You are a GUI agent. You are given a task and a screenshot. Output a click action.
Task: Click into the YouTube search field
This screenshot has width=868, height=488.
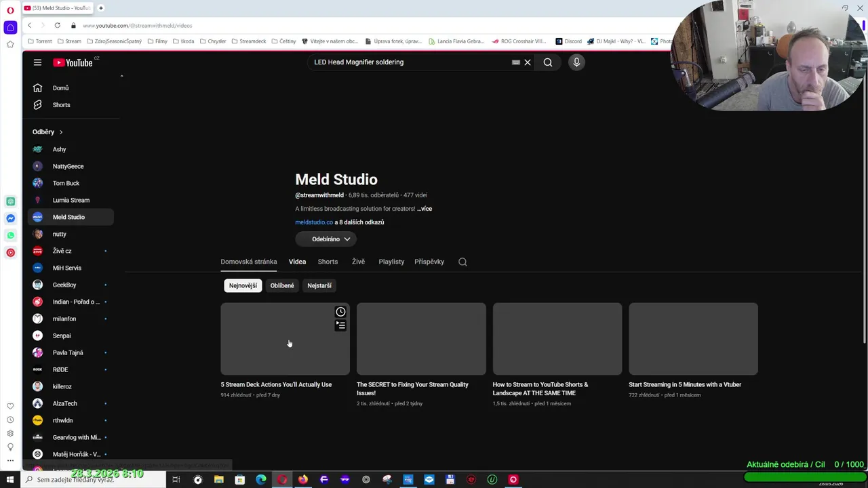coord(410,62)
